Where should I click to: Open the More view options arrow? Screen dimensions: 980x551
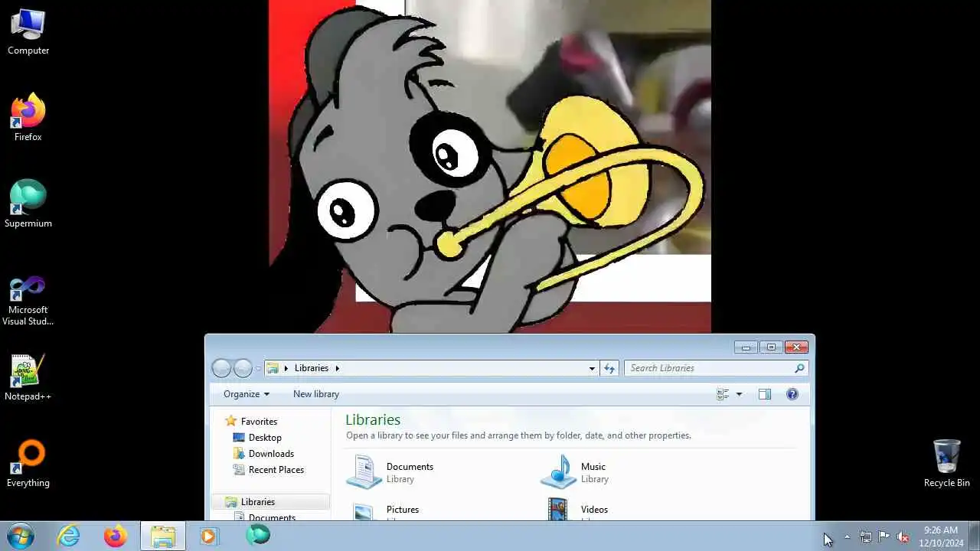739,394
